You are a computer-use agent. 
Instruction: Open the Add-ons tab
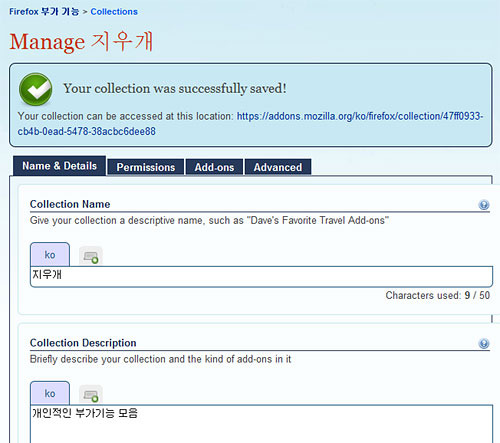214,167
